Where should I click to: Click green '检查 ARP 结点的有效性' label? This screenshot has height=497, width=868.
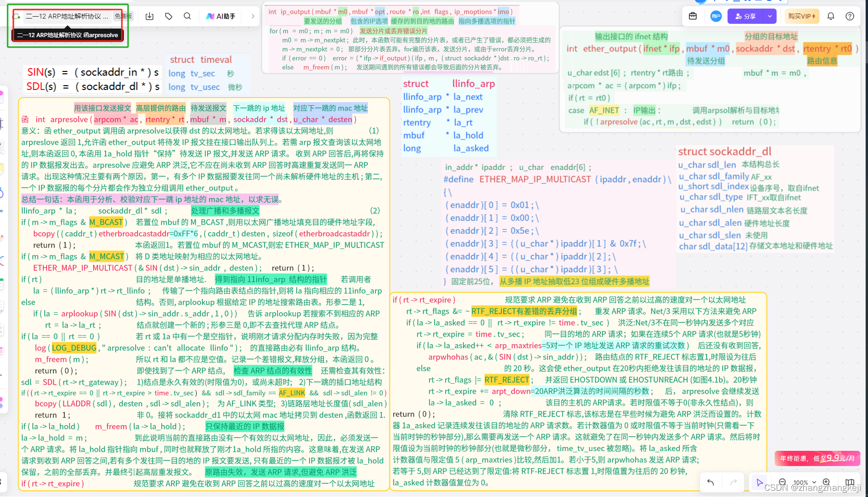(x=273, y=371)
